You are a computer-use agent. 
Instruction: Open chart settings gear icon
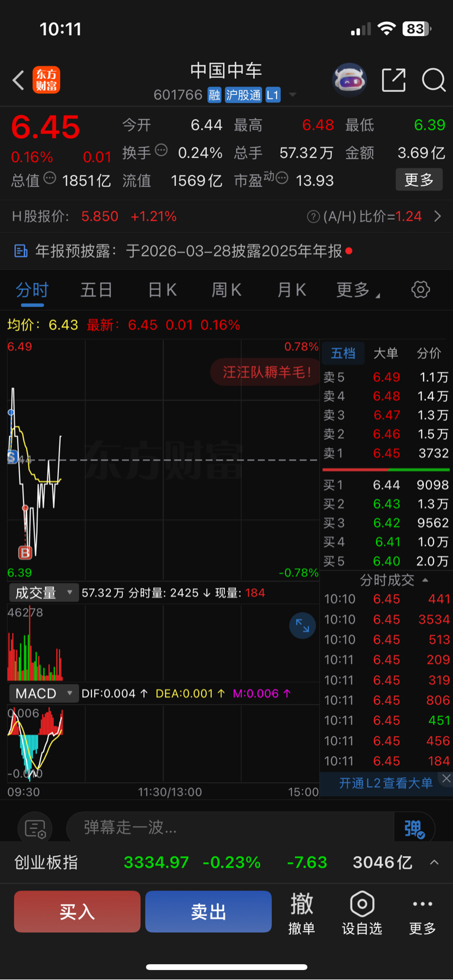pos(421,290)
